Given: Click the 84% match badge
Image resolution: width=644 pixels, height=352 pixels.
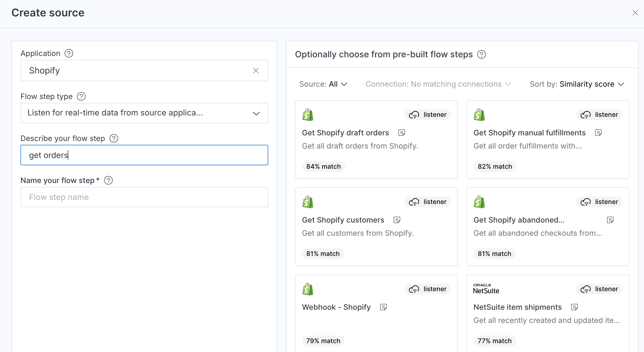Looking at the screenshot, I should pos(323,167).
